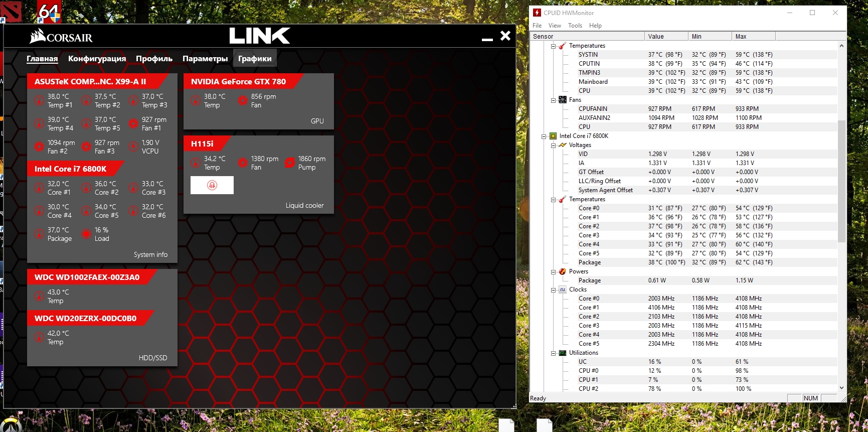Select the Core #5 temperature icon showing 34,0 °C
Viewport: 868px width, 432px height.
click(x=86, y=211)
